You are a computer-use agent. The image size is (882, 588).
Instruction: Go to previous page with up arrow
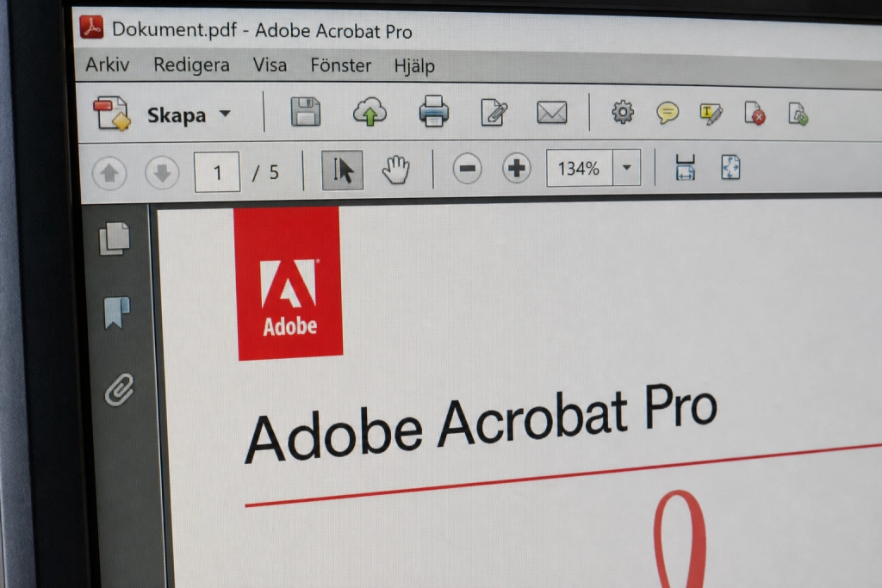(109, 172)
